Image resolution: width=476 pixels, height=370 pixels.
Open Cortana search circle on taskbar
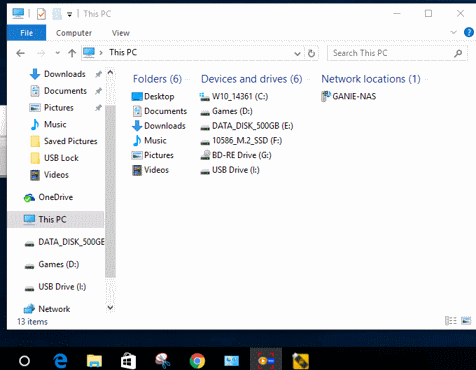pos(24,361)
